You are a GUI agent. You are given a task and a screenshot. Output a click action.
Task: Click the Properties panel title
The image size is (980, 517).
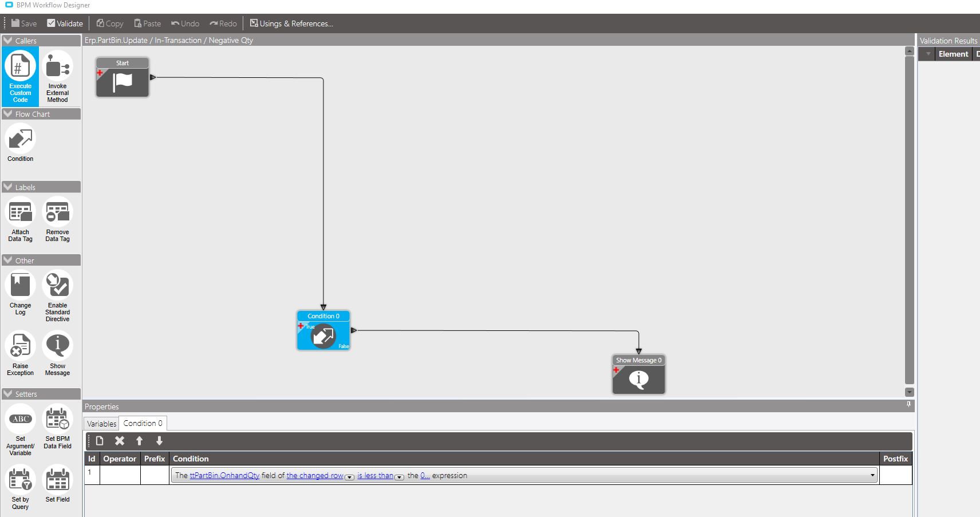click(102, 407)
